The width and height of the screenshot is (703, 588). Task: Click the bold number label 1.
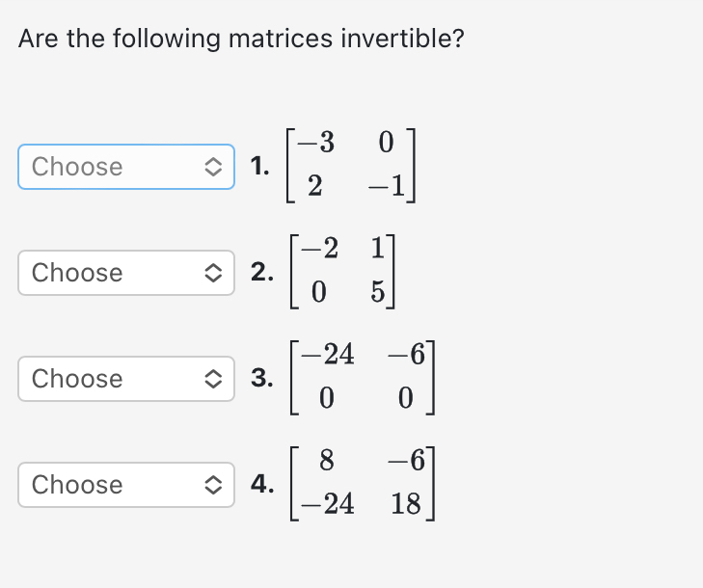(x=260, y=166)
